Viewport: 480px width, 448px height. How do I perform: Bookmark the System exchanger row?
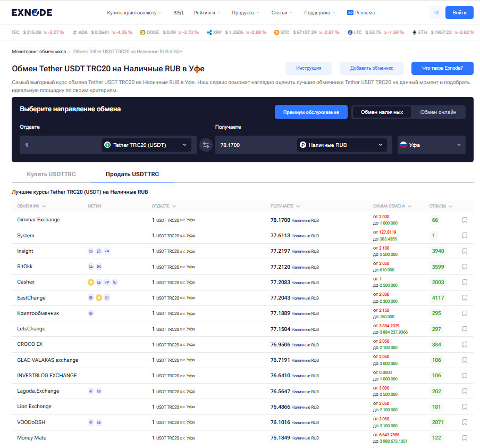point(465,235)
